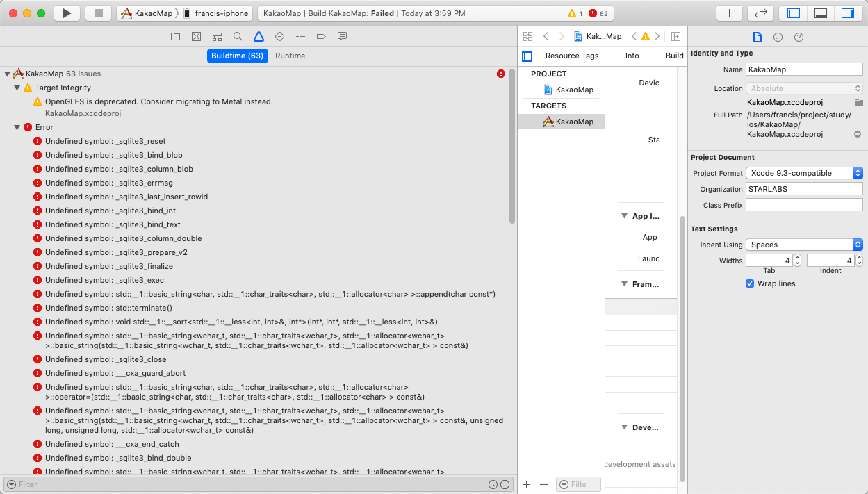Screen dimensions: 868x494
Task: Collapse the Development Assets section
Action: pyautogui.click(x=624, y=427)
